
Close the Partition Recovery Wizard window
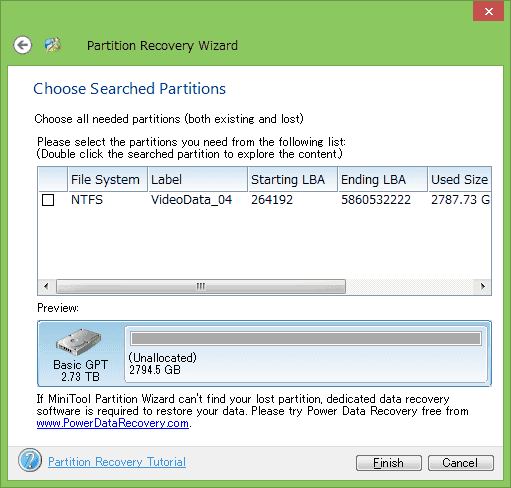(488, 12)
